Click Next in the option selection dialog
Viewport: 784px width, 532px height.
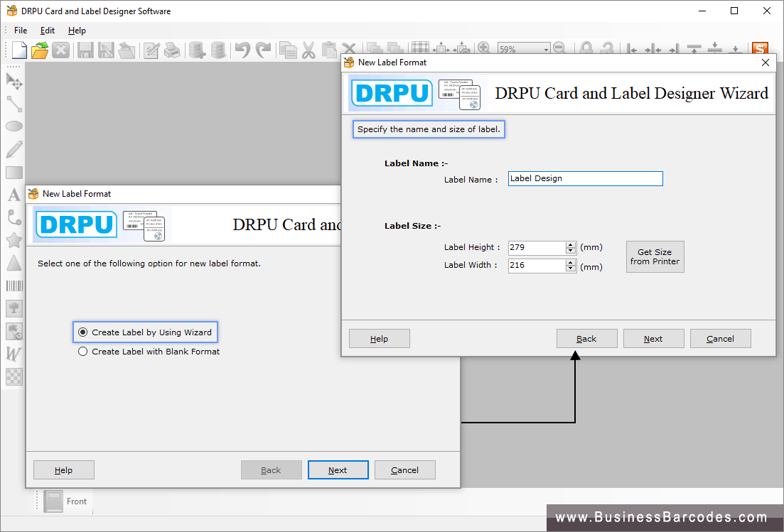[338, 470]
